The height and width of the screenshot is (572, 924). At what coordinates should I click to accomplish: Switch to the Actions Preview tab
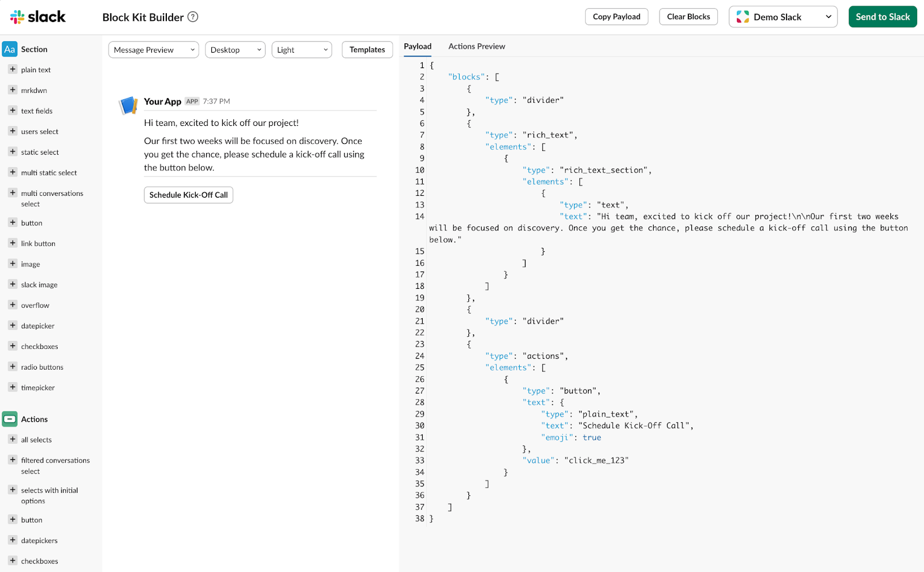(477, 46)
